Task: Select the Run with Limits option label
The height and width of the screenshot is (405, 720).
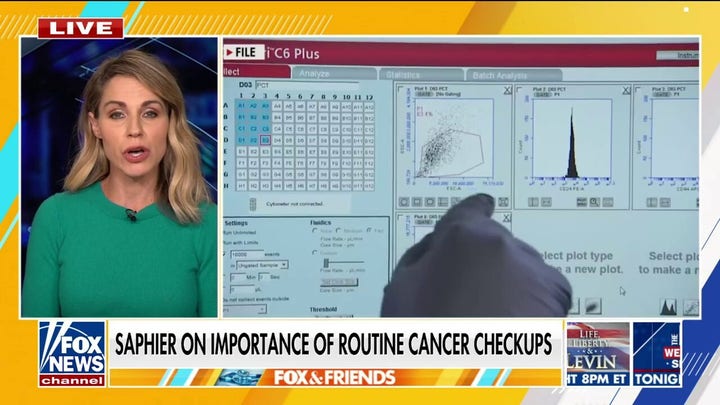Action: [241, 242]
